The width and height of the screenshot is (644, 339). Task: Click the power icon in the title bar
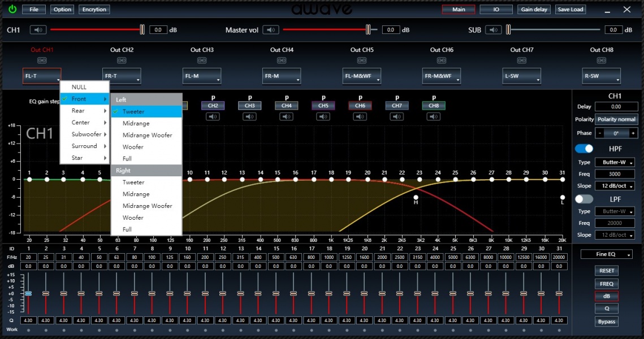(x=12, y=10)
